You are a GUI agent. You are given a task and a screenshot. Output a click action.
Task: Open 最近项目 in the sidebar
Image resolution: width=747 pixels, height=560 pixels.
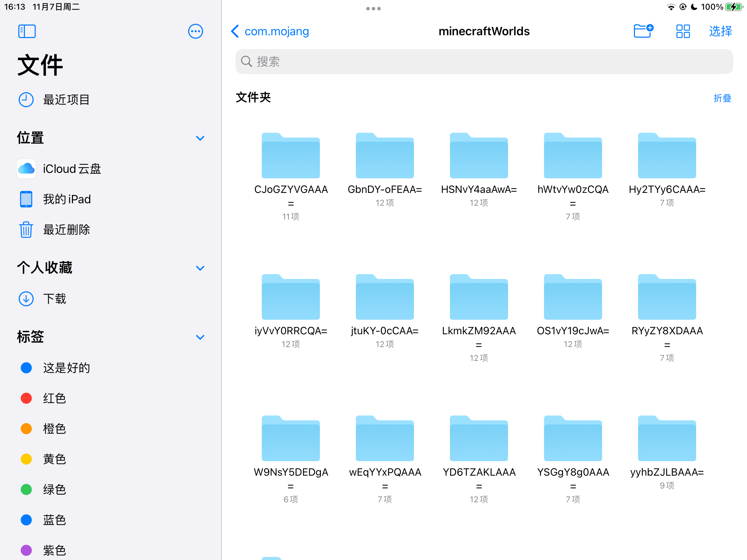[x=111, y=100]
